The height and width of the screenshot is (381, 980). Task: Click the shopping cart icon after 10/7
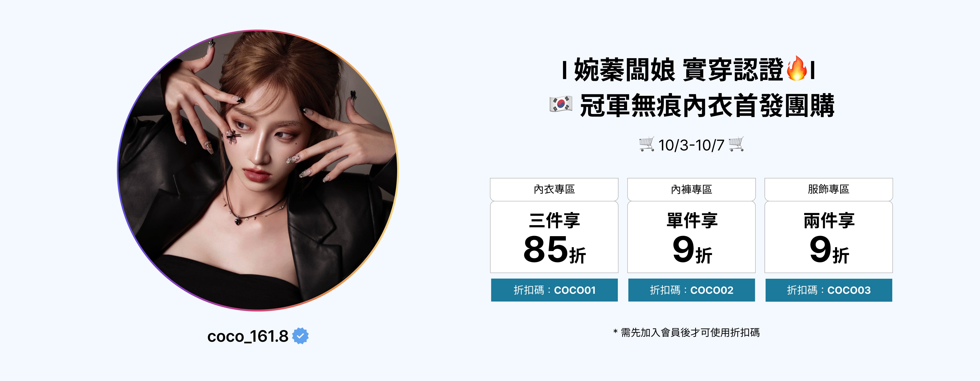(736, 144)
